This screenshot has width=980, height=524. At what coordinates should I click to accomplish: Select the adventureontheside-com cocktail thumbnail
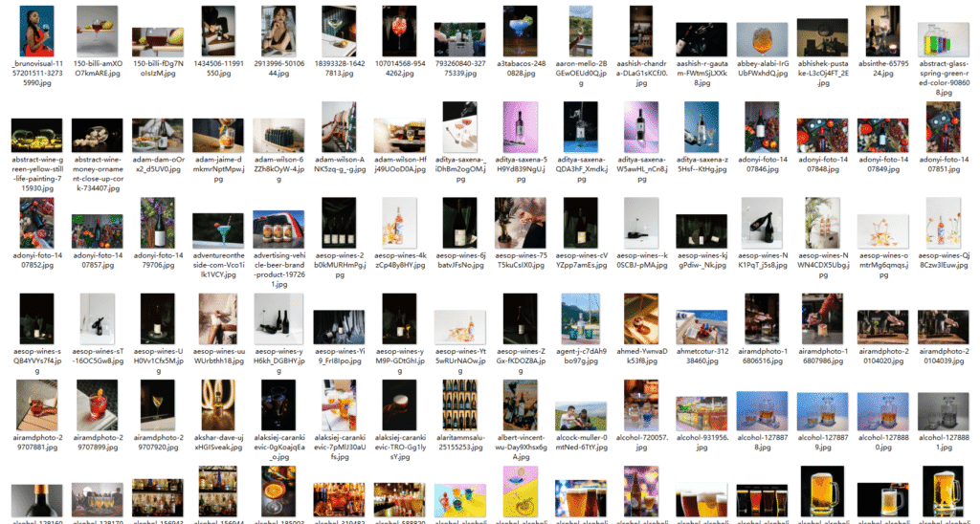(219, 231)
